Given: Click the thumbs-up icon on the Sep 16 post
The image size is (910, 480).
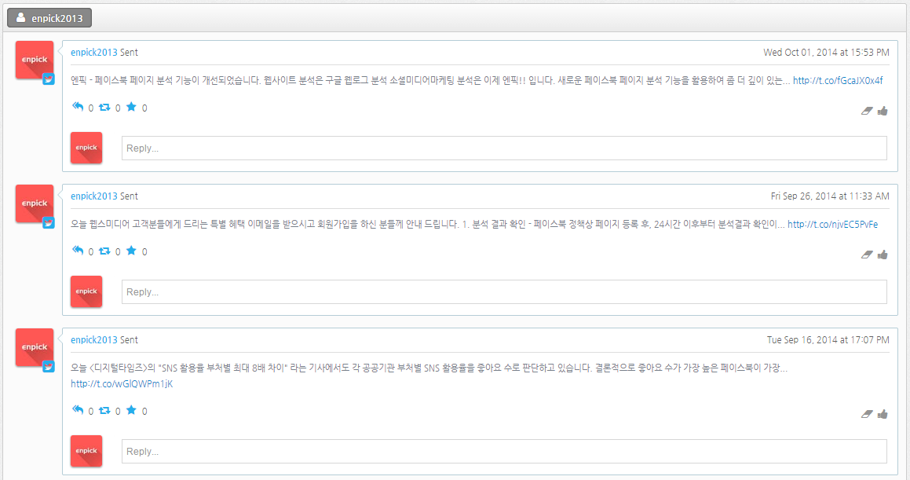Looking at the screenshot, I should 883,414.
